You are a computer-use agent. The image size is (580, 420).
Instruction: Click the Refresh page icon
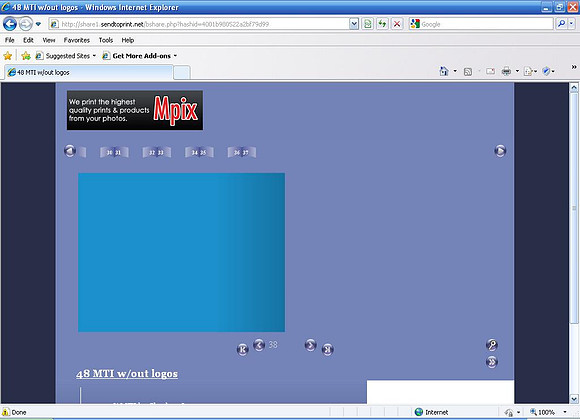(382, 24)
